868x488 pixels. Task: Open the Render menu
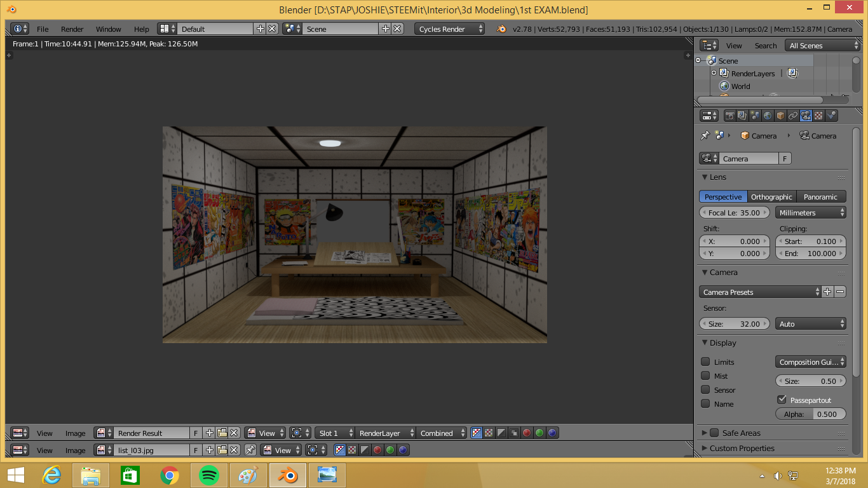pyautogui.click(x=72, y=29)
